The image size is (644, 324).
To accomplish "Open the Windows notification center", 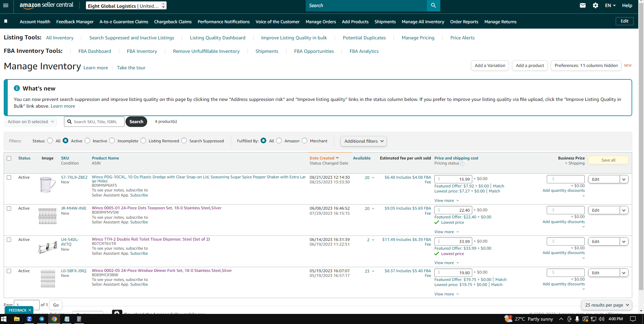I will [633, 319].
